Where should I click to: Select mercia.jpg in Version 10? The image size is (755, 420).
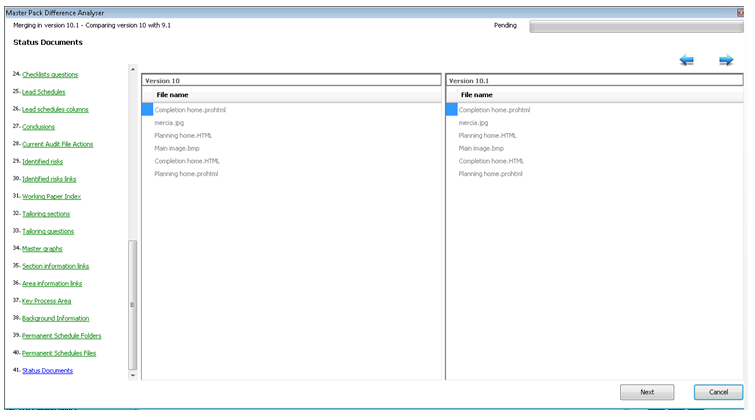169,123
